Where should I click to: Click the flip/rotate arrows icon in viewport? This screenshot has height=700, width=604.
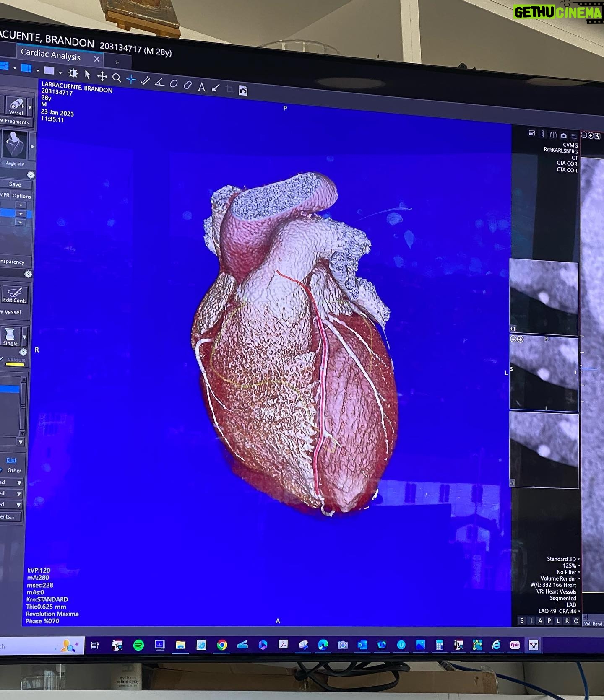(553, 135)
